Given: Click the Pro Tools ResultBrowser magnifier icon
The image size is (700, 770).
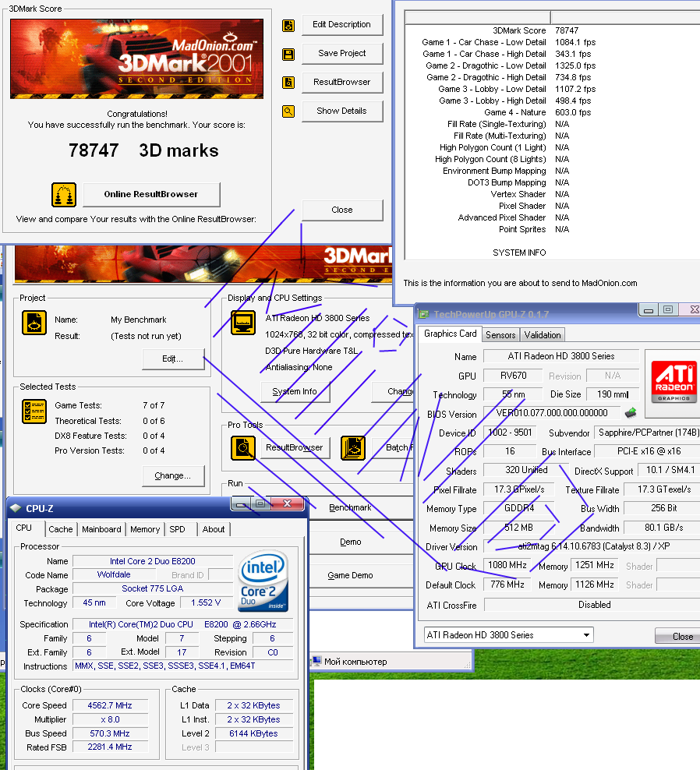Looking at the screenshot, I should [243, 447].
